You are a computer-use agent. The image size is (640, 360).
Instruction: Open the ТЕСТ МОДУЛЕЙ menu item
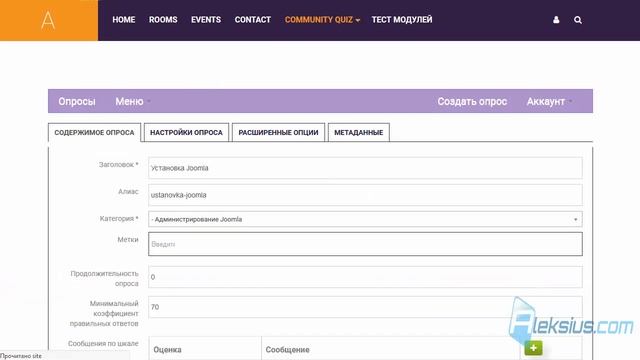402,20
